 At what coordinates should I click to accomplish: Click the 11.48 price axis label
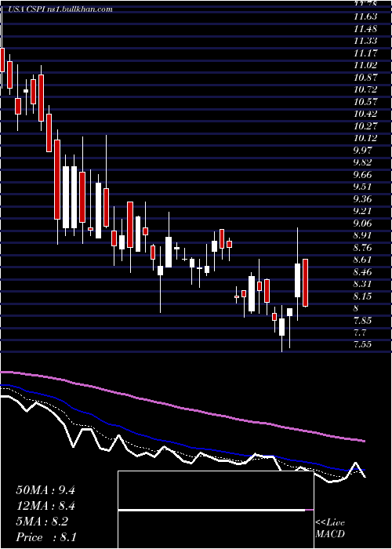click(365, 29)
